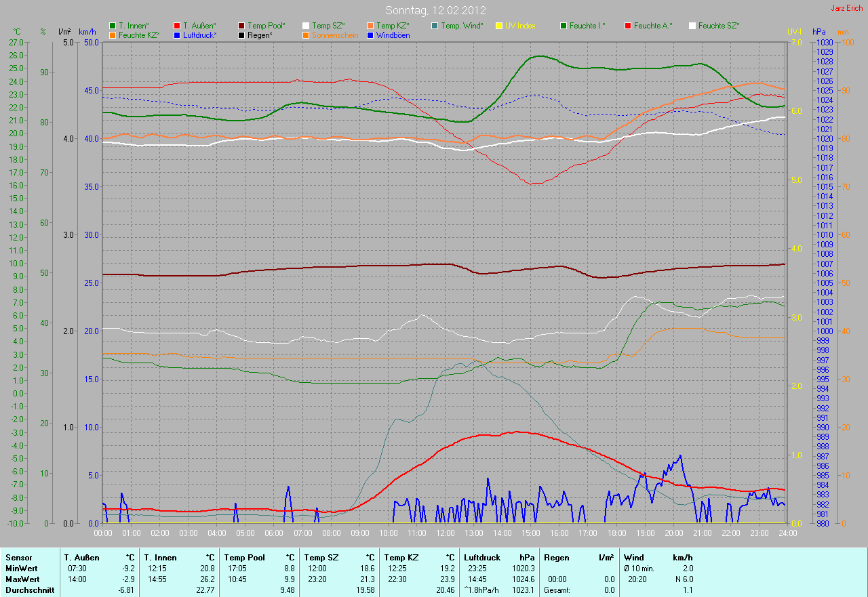Toggle the Feuchte SZ series label

point(718,26)
